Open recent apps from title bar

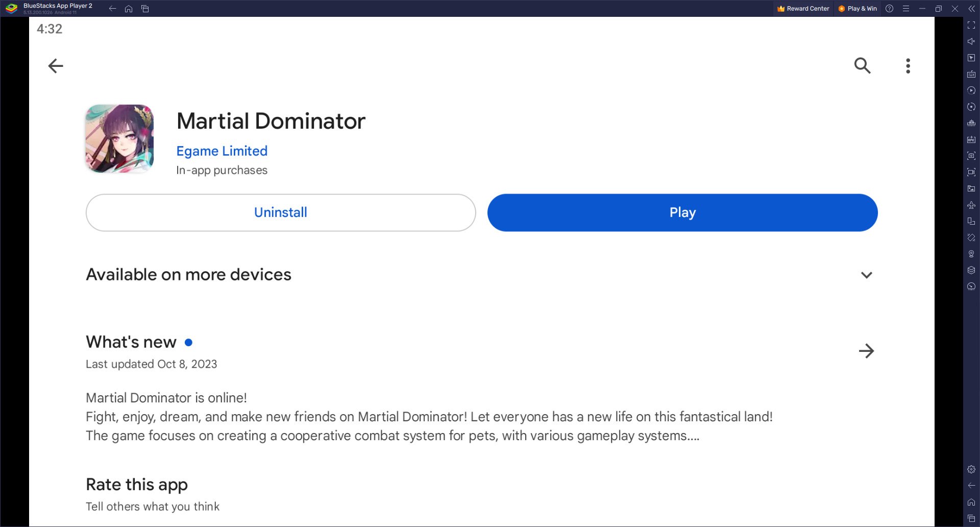pyautogui.click(x=145, y=9)
